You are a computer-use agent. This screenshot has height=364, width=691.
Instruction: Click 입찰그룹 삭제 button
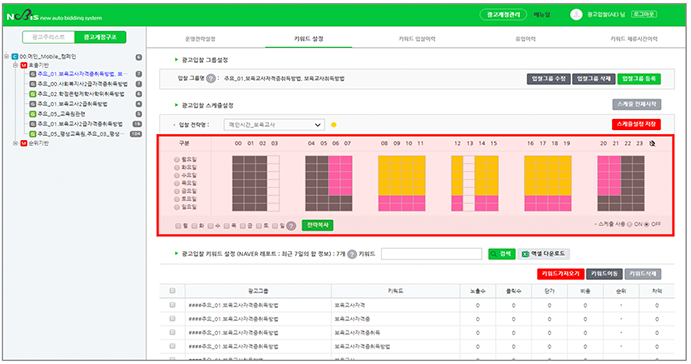tap(594, 79)
